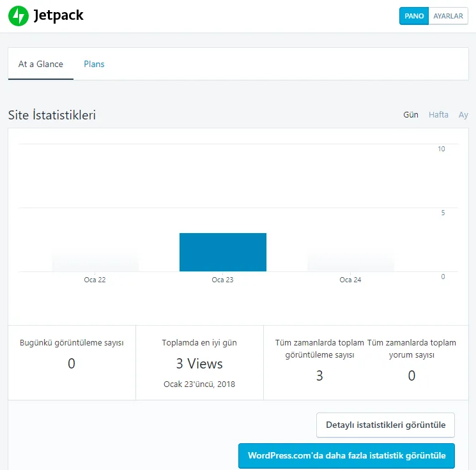Click the blue Oca 23 bar

223,252
